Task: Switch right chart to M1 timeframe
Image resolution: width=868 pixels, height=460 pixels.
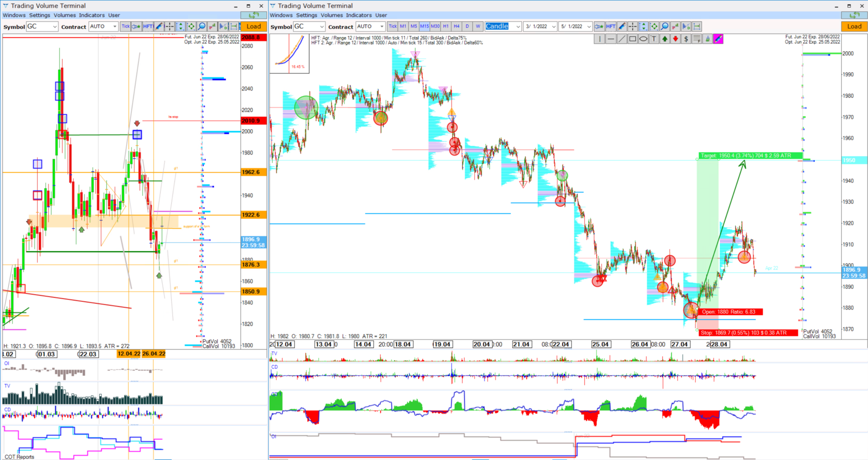Action: pos(403,26)
